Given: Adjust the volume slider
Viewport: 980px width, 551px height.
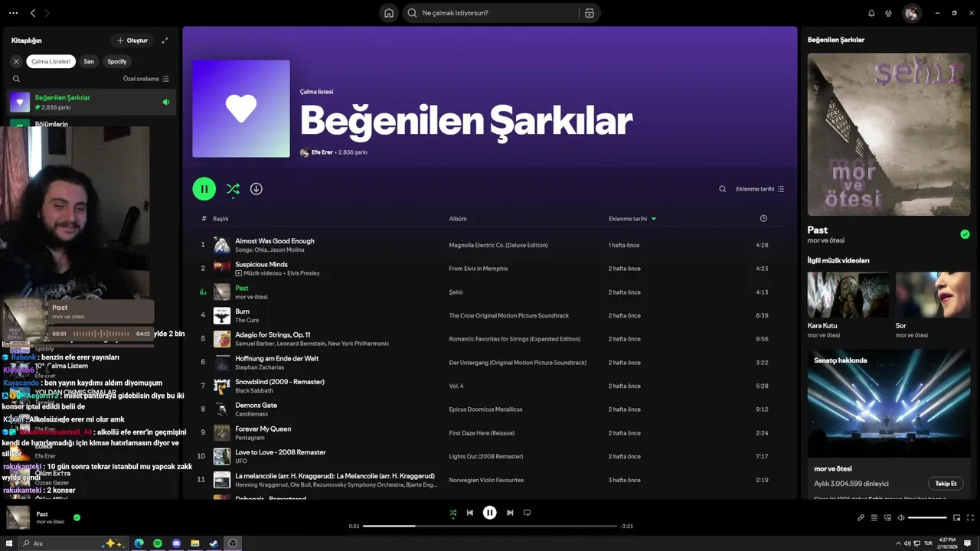Looking at the screenshot, I should click(927, 518).
